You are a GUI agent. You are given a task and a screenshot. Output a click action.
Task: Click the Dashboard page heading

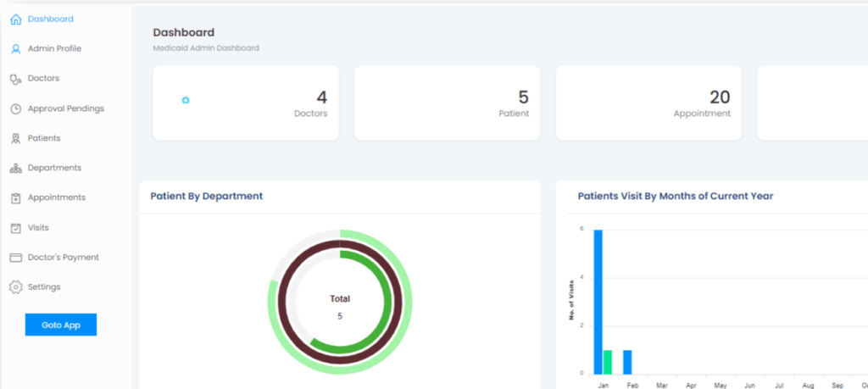(184, 33)
